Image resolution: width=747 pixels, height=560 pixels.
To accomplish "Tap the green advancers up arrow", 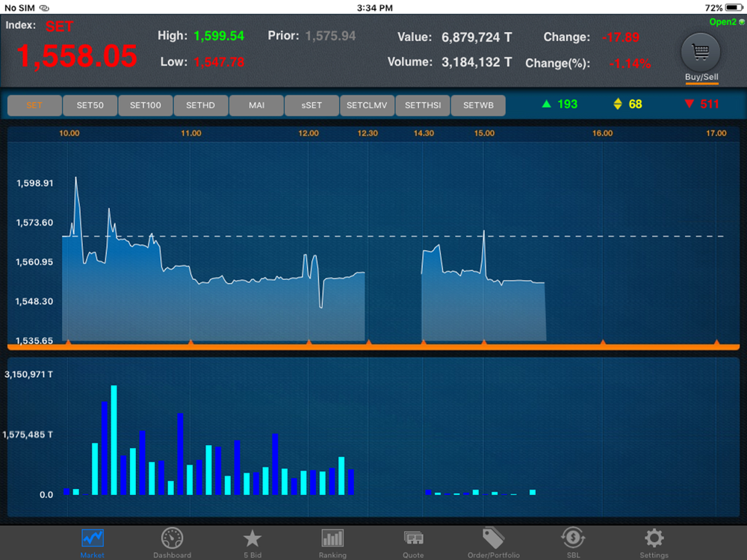I will pos(547,104).
